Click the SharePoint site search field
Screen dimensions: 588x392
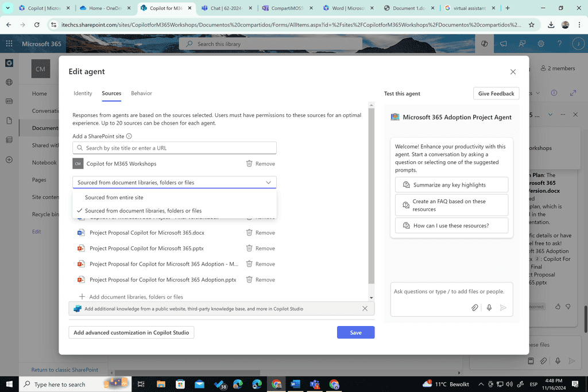coord(175,148)
